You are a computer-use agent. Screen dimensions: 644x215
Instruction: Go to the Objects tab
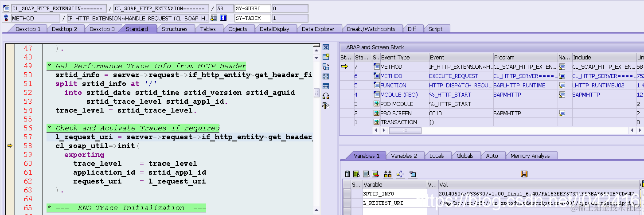[238, 29]
